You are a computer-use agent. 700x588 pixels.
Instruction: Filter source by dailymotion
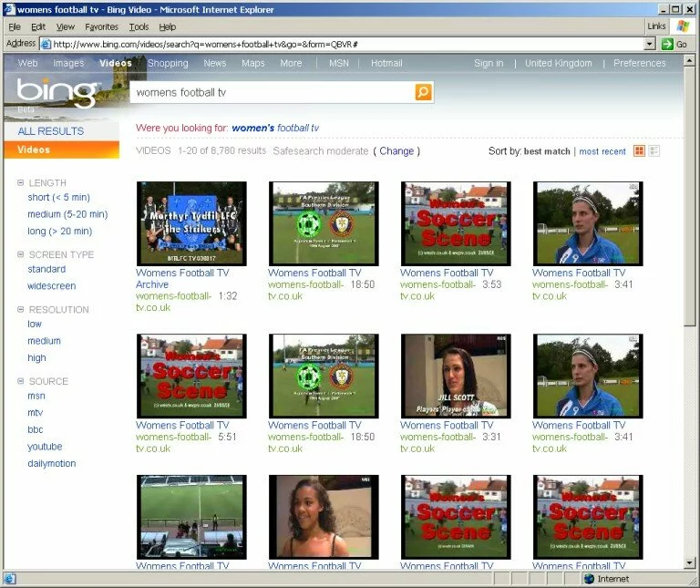52,463
